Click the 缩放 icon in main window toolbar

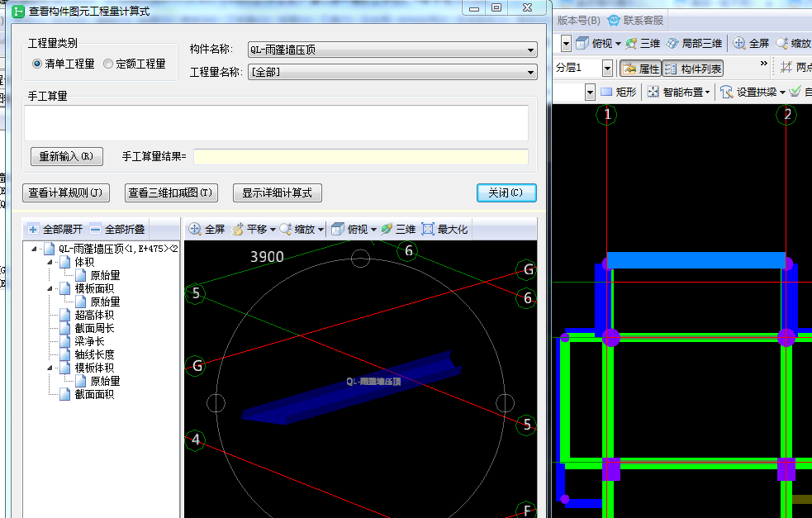click(x=782, y=44)
